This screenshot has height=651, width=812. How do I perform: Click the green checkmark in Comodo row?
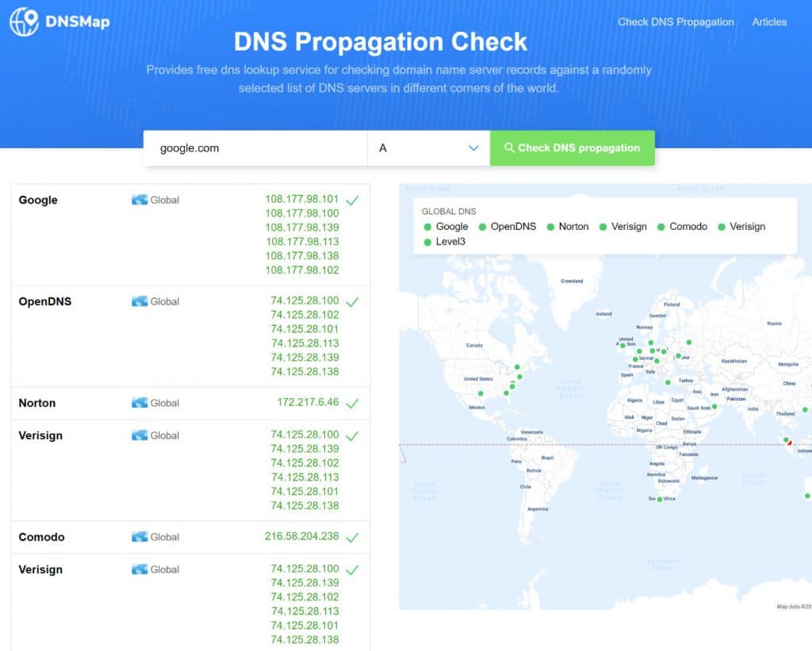(352, 537)
